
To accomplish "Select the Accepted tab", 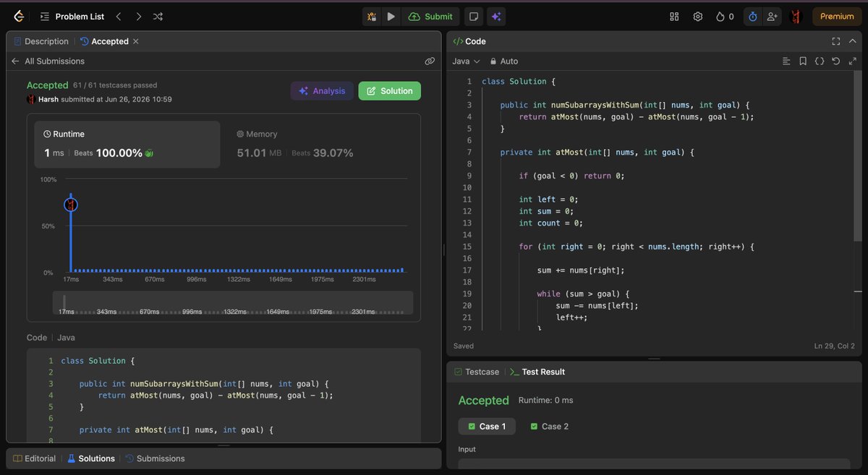I will click(x=104, y=41).
